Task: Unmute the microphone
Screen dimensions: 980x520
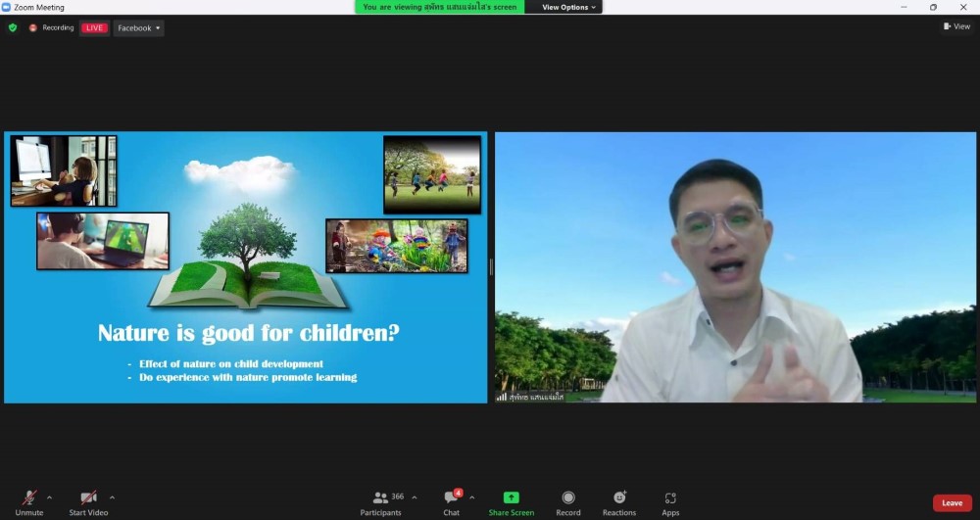Action: (29, 498)
